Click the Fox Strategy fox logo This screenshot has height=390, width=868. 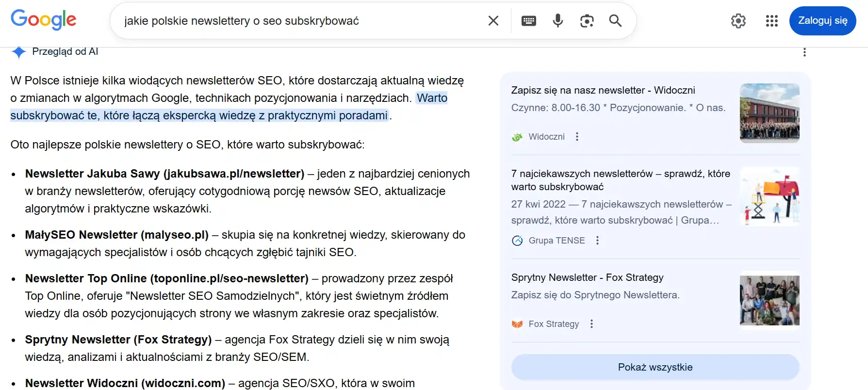[x=517, y=324]
